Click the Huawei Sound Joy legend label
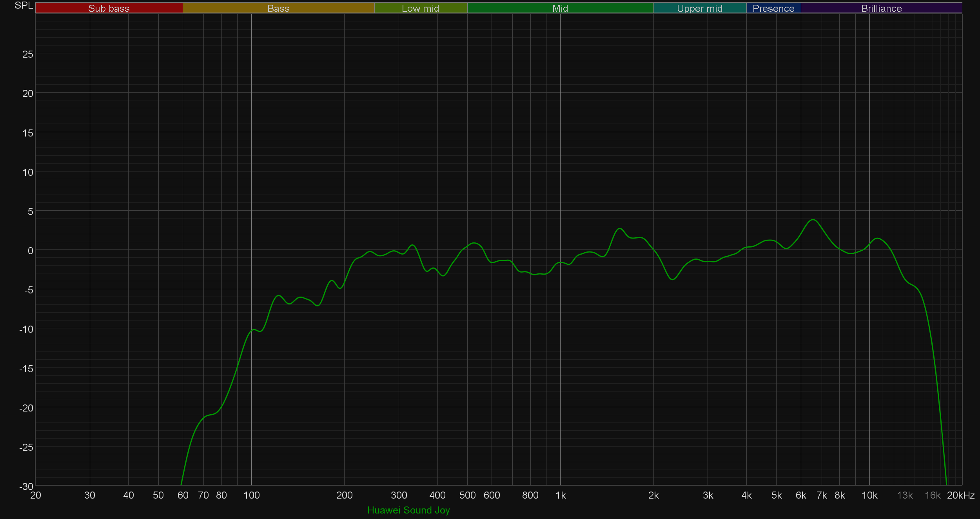This screenshot has width=980, height=519. pos(408,510)
